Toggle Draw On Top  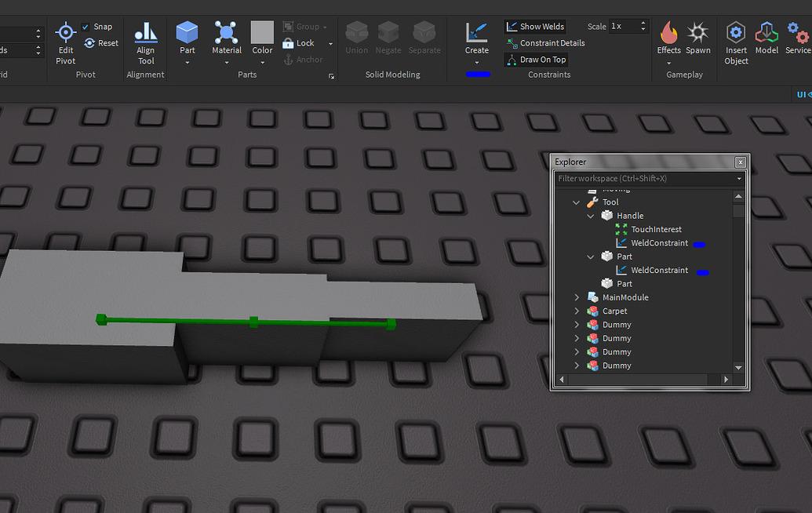click(536, 60)
